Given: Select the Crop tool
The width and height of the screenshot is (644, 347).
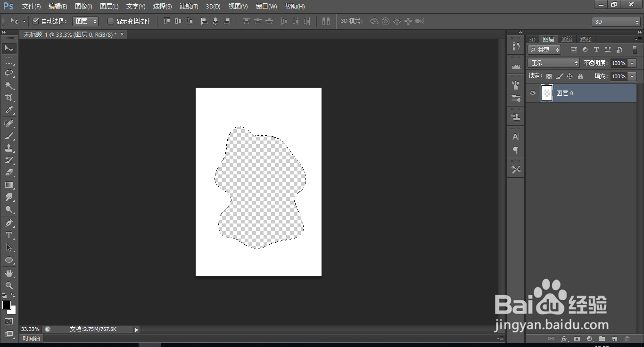Looking at the screenshot, I should [9, 98].
